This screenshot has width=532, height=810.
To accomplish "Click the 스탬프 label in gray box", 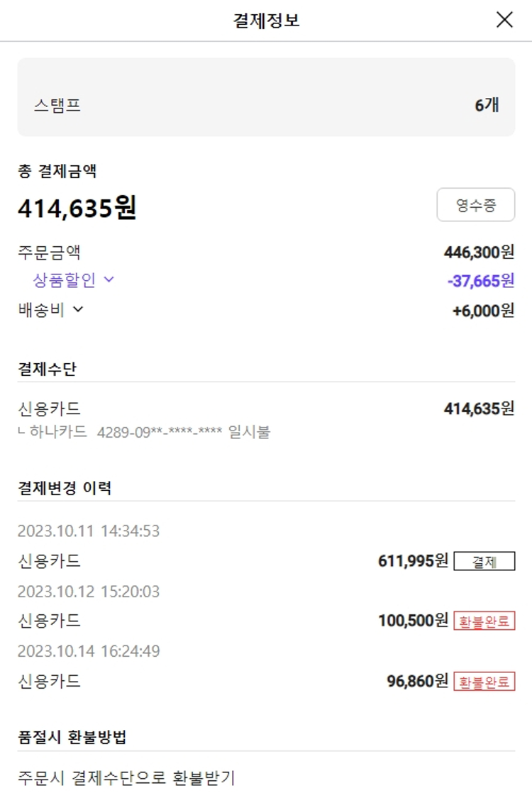I will (57, 106).
